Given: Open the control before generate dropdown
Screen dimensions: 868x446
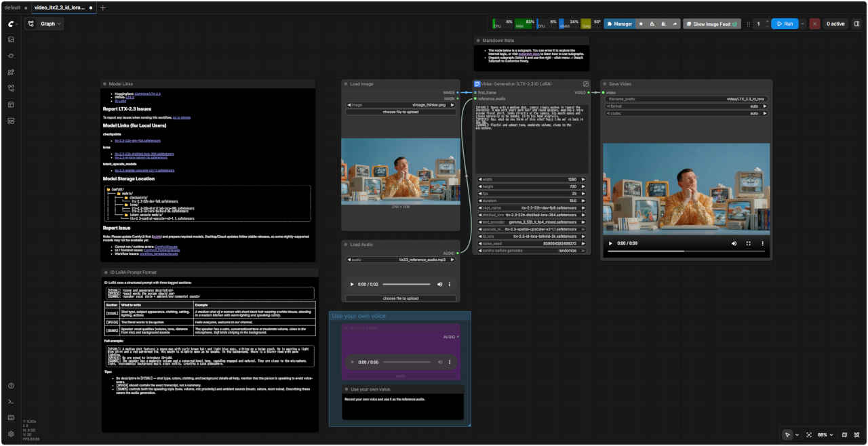Looking at the screenshot, I should click(x=532, y=250).
